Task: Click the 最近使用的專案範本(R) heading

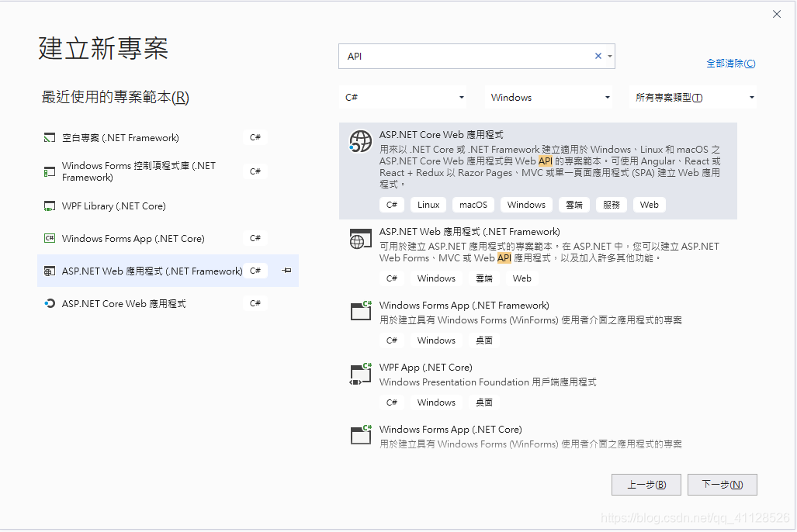Action: 116,96
